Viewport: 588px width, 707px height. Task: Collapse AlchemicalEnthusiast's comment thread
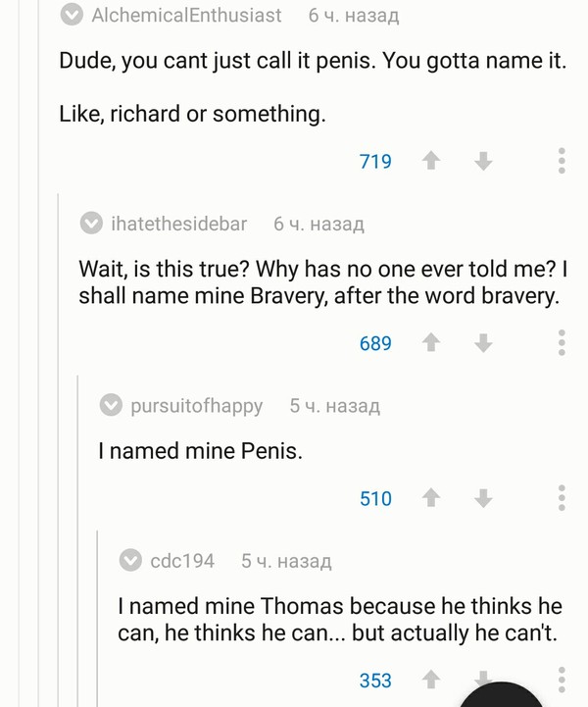[72, 16]
